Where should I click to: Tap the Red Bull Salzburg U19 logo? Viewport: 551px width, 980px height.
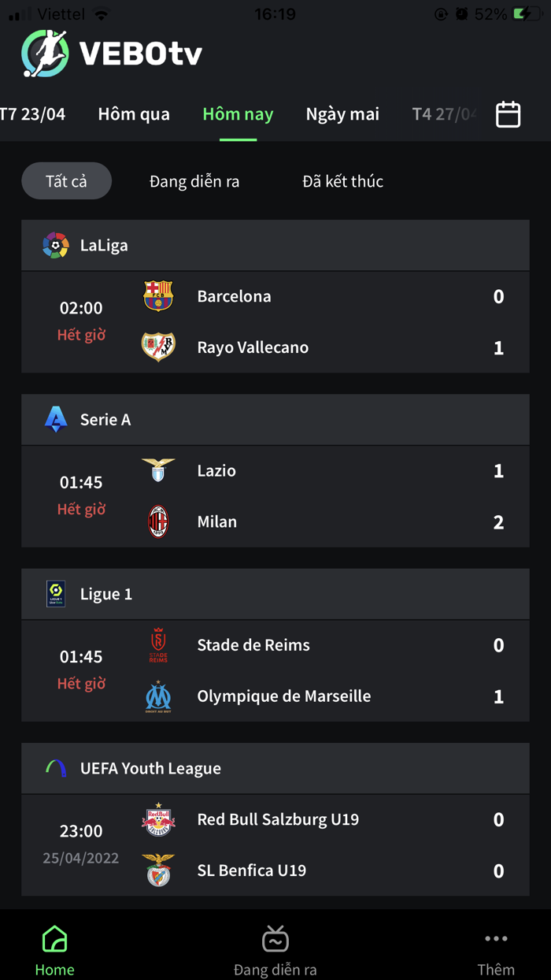pyautogui.click(x=158, y=819)
